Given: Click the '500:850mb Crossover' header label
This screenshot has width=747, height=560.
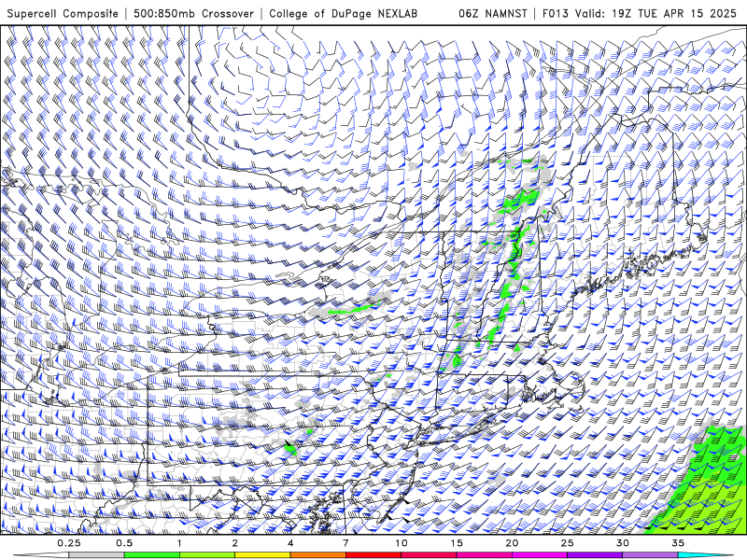Looking at the screenshot, I should point(194,13).
